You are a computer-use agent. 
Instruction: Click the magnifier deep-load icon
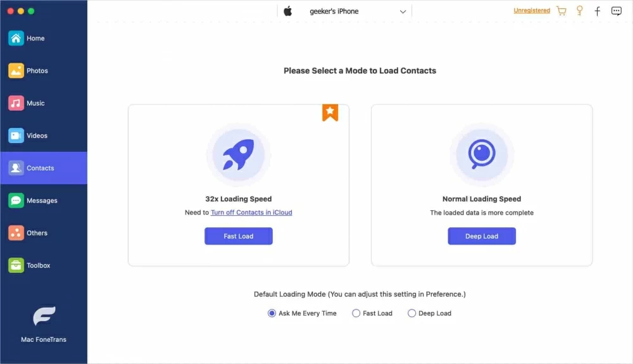tap(482, 154)
